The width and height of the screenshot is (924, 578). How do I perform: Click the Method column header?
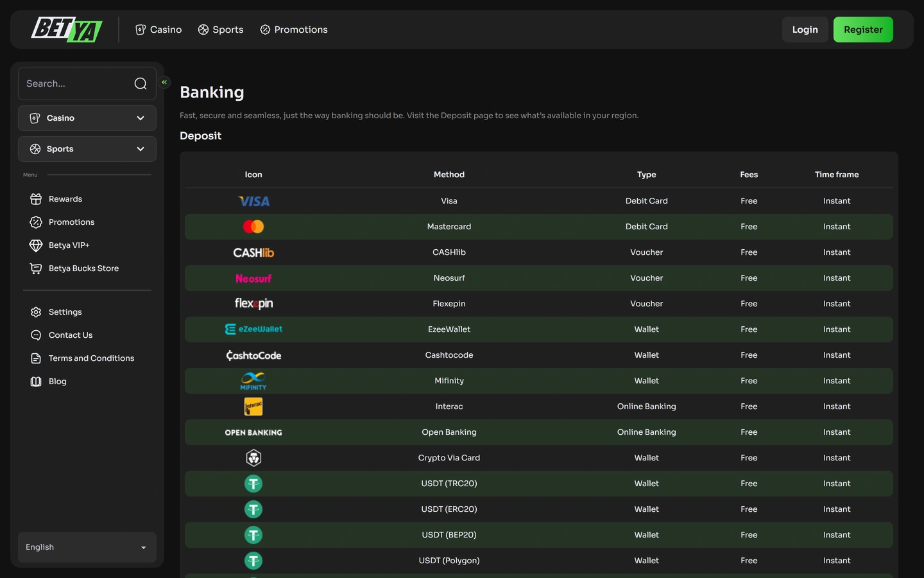[x=449, y=175]
